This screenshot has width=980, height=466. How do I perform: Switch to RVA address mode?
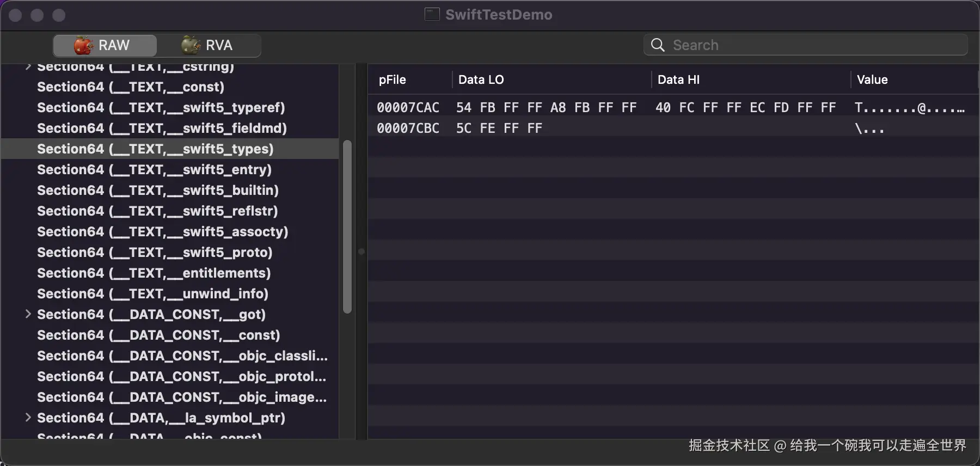click(x=208, y=45)
